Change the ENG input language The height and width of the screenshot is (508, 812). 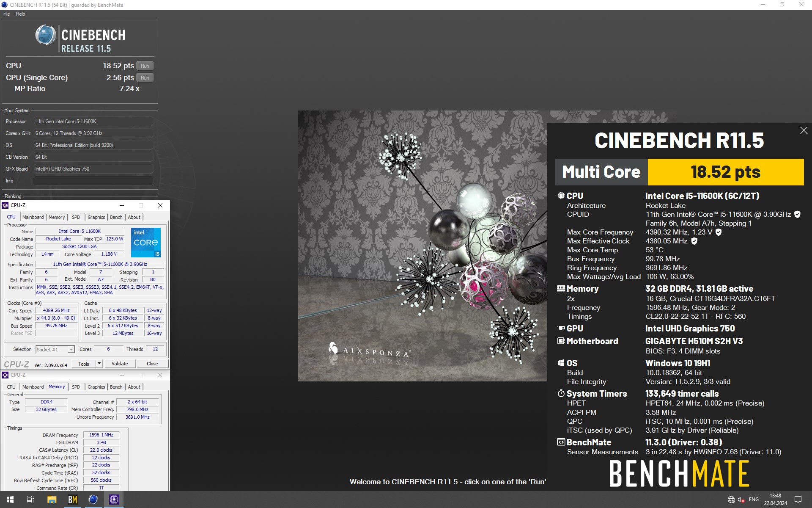754,500
